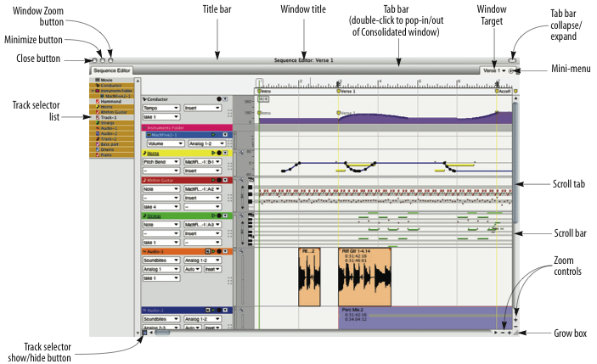597x364 pixels.
Task: Open the Strings track settings menu arrow
Action: [x=225, y=216]
